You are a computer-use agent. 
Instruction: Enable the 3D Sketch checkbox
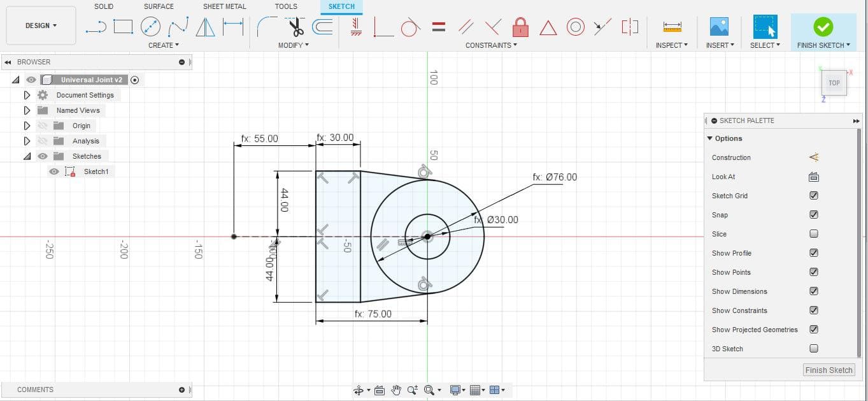813,349
